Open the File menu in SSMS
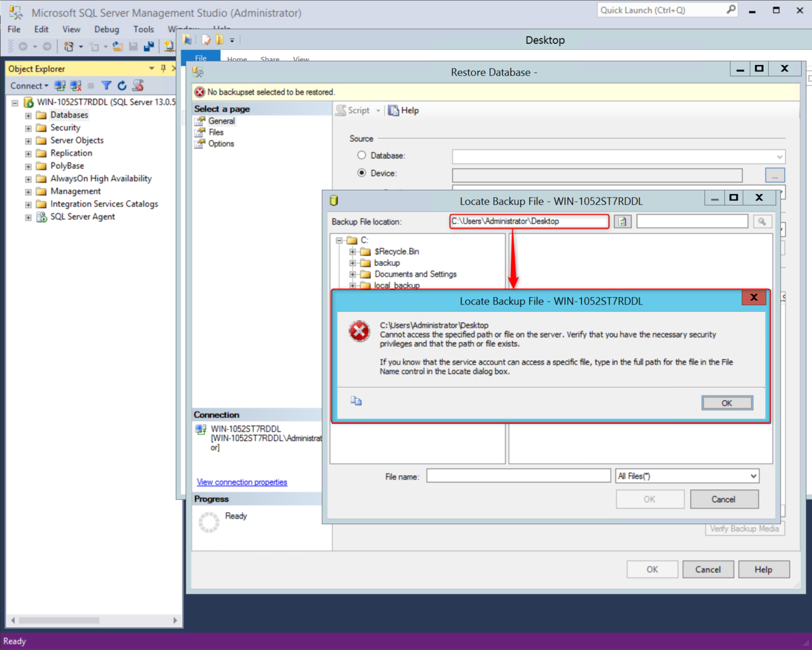The image size is (812, 650). click(14, 29)
